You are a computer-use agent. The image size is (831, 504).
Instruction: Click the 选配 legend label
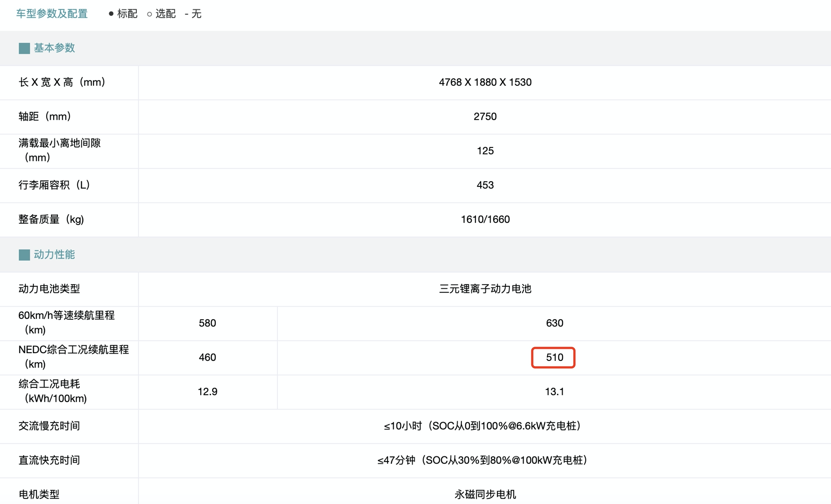pyautogui.click(x=166, y=14)
